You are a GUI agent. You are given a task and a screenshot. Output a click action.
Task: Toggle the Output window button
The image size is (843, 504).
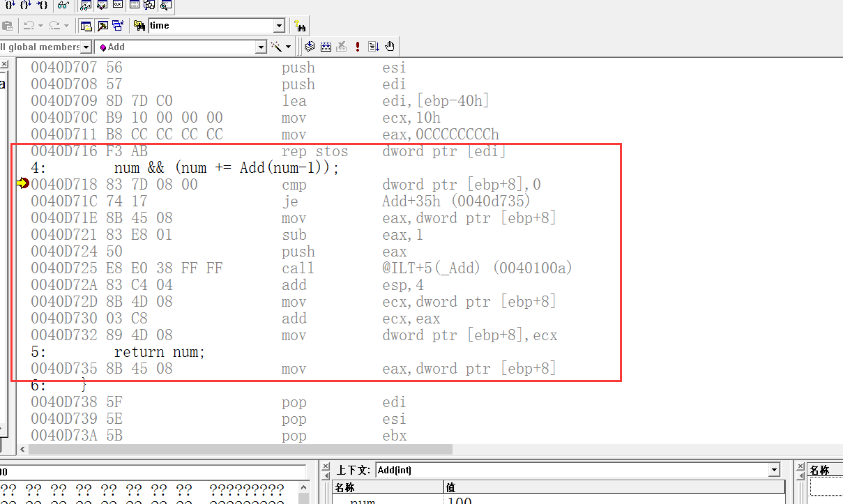click(x=102, y=26)
